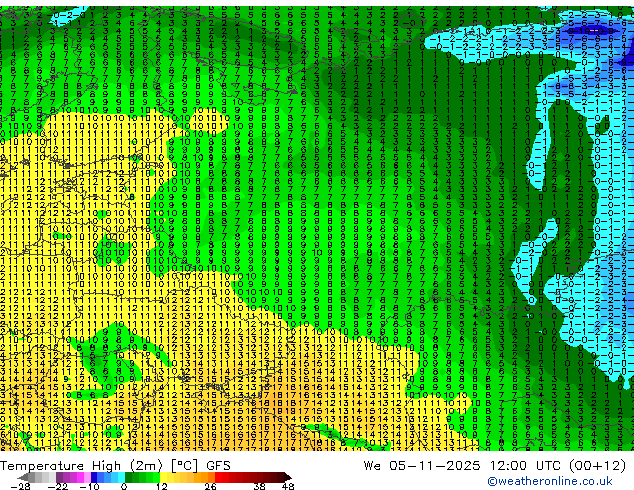
Task: Click the '48' legend scale label
Action: 288,486
